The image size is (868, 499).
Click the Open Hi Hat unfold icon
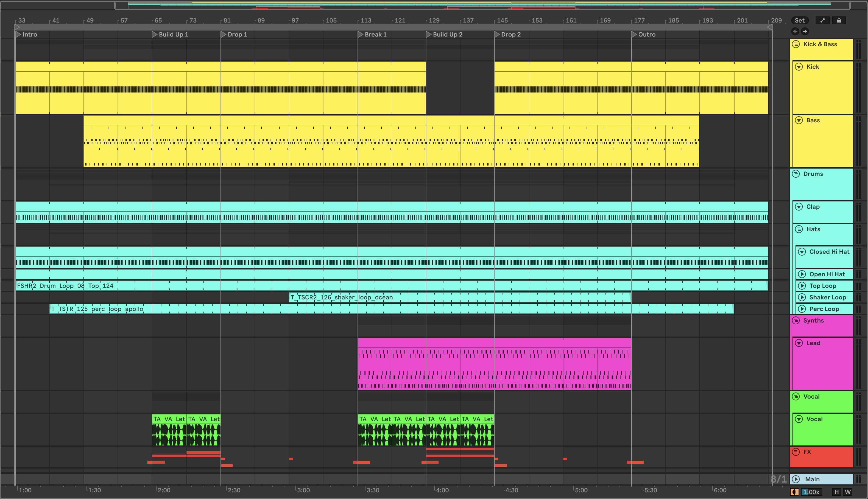tap(802, 274)
